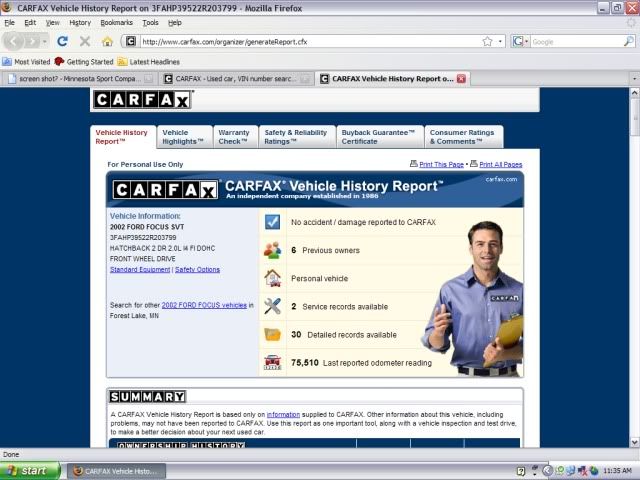
Task: Open the File menu
Action: tap(9, 23)
